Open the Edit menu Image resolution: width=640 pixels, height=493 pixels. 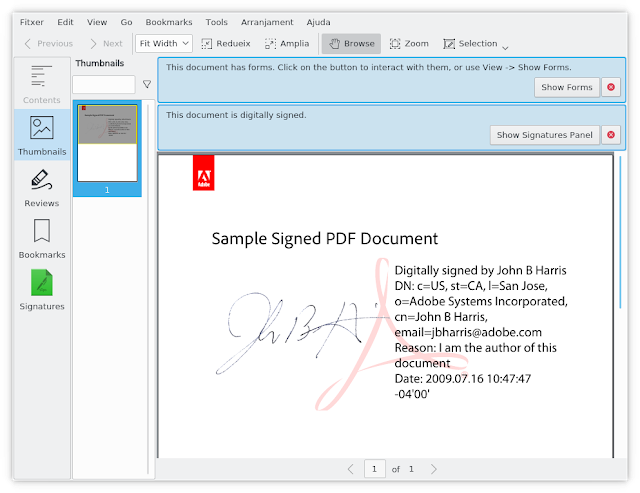(65, 22)
